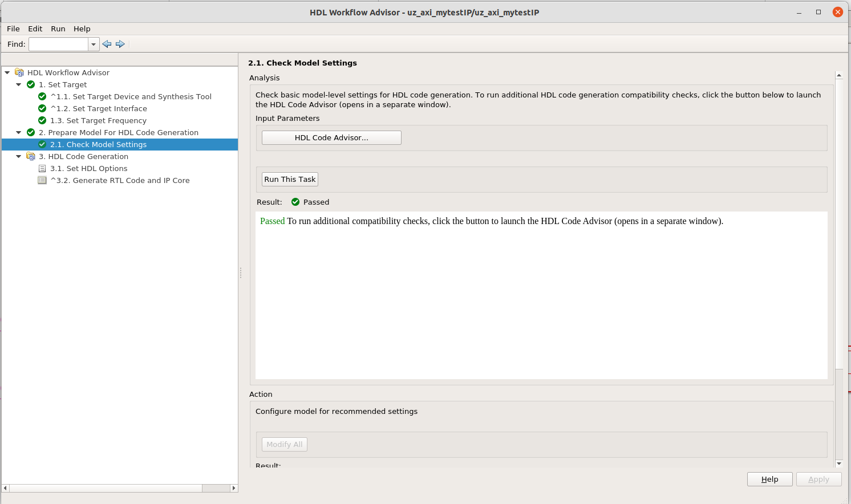Click the right panel vertical scrollbar down arrow
This screenshot has width=851, height=504.
point(838,464)
